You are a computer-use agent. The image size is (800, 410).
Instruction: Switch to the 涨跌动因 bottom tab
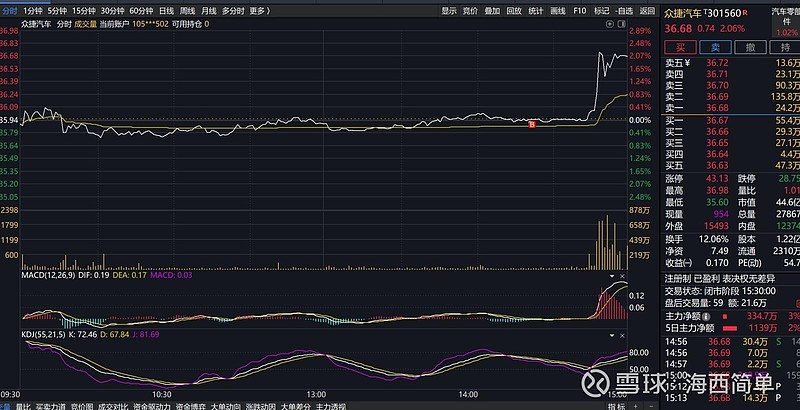(261, 406)
